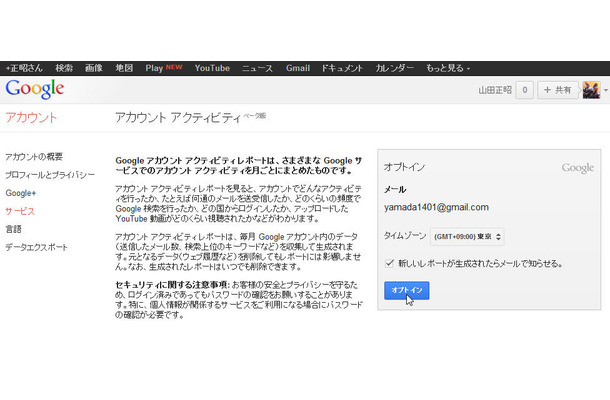Go to 検索 in top bar
The width and height of the screenshot is (610, 400).
tap(64, 68)
